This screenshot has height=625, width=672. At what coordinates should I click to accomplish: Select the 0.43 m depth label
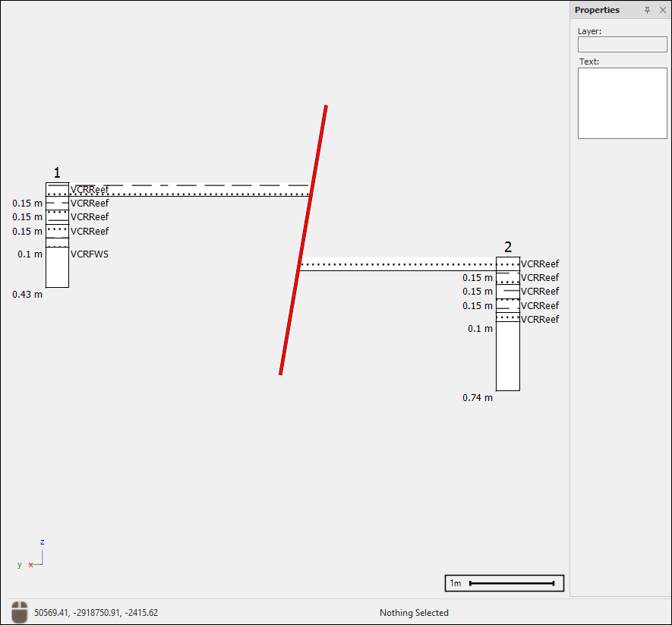27,294
